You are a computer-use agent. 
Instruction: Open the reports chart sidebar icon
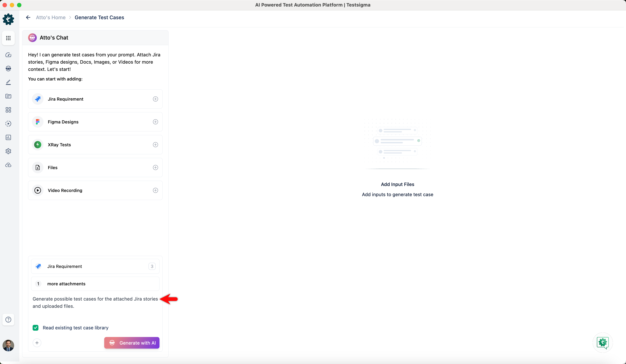[x=8, y=137]
